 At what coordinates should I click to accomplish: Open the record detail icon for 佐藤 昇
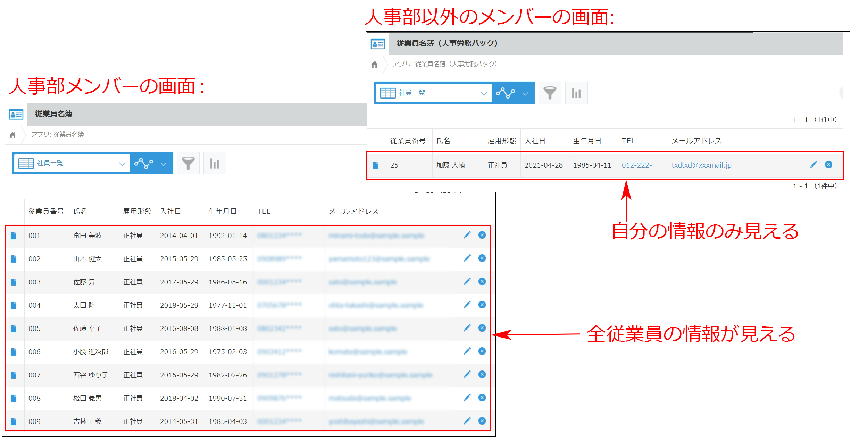point(14,282)
